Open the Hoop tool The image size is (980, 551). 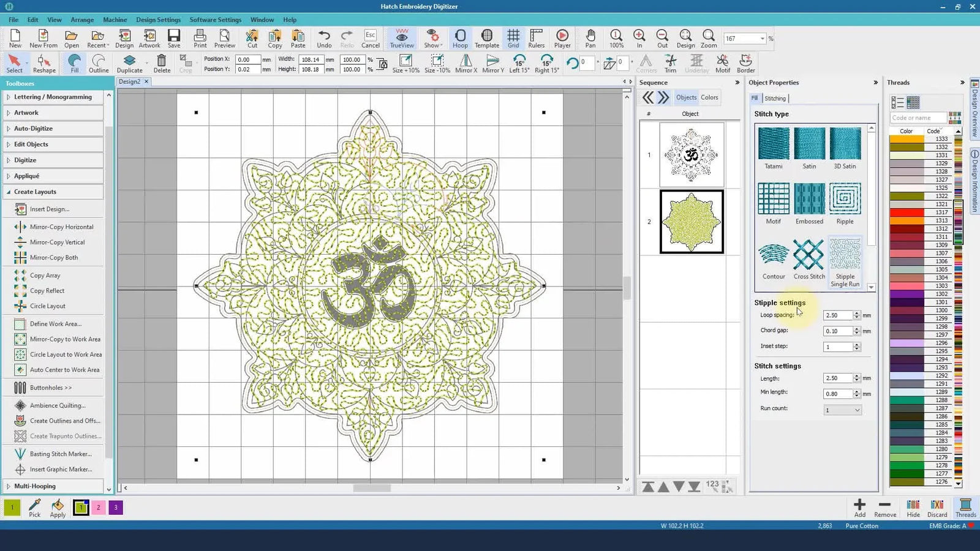[460, 38]
